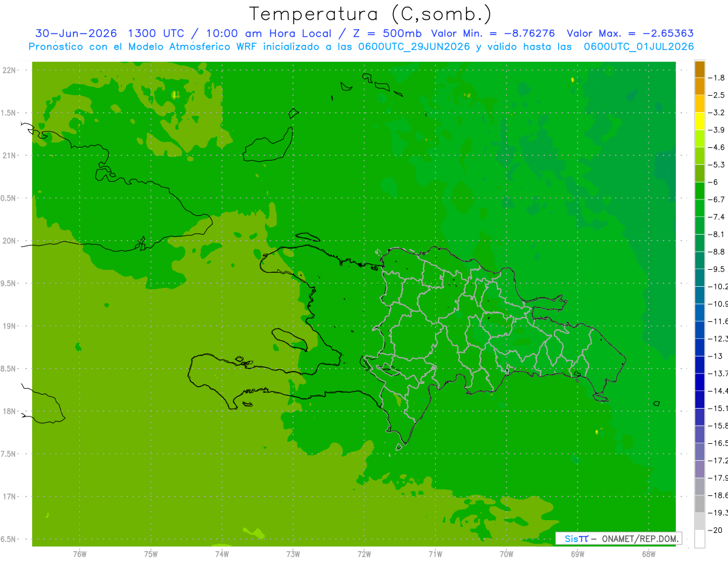The height and width of the screenshot is (562, 728).
Task: Click the '68W' longitude label
Action: 648,554
